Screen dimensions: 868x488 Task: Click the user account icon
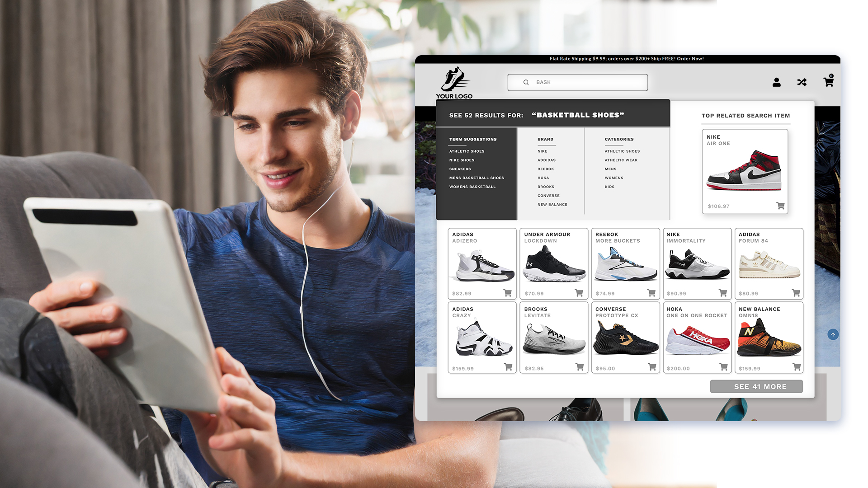coord(776,82)
